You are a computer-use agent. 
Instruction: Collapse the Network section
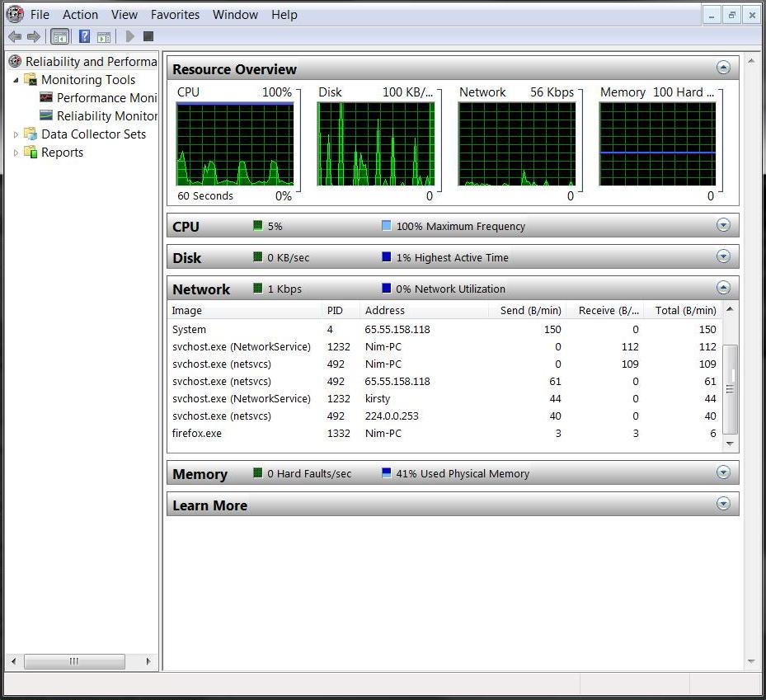pyautogui.click(x=723, y=288)
